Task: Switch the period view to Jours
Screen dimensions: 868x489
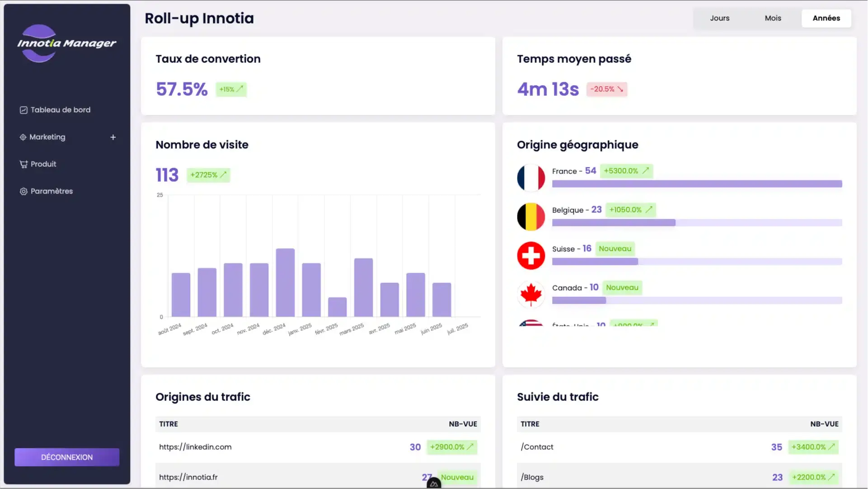Action: pyautogui.click(x=719, y=18)
